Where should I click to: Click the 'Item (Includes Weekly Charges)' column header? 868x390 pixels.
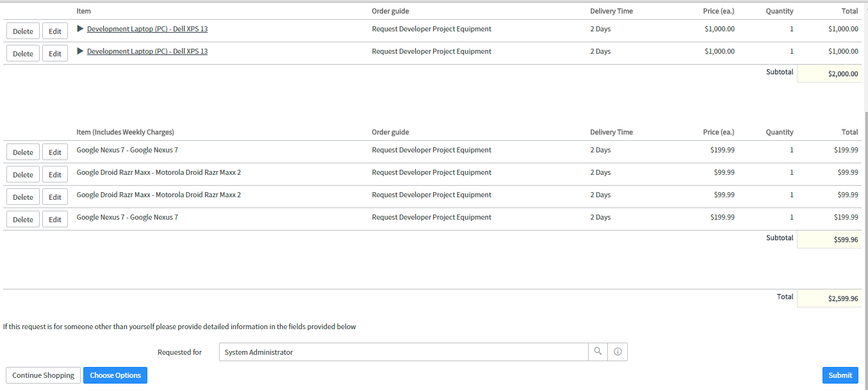pos(126,132)
